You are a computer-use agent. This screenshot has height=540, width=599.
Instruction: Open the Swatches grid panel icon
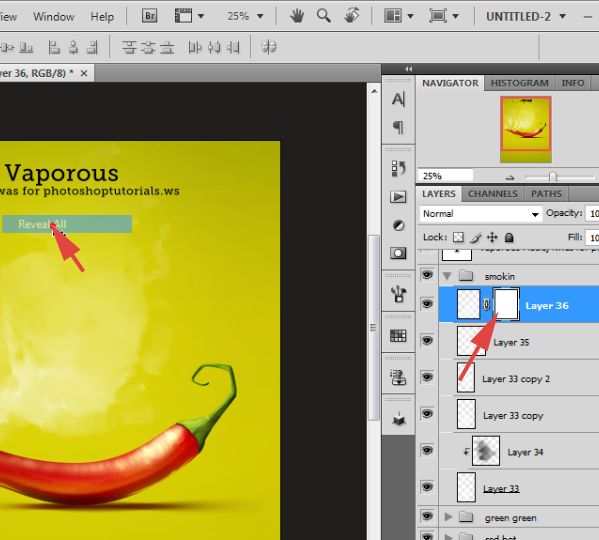tap(398, 336)
